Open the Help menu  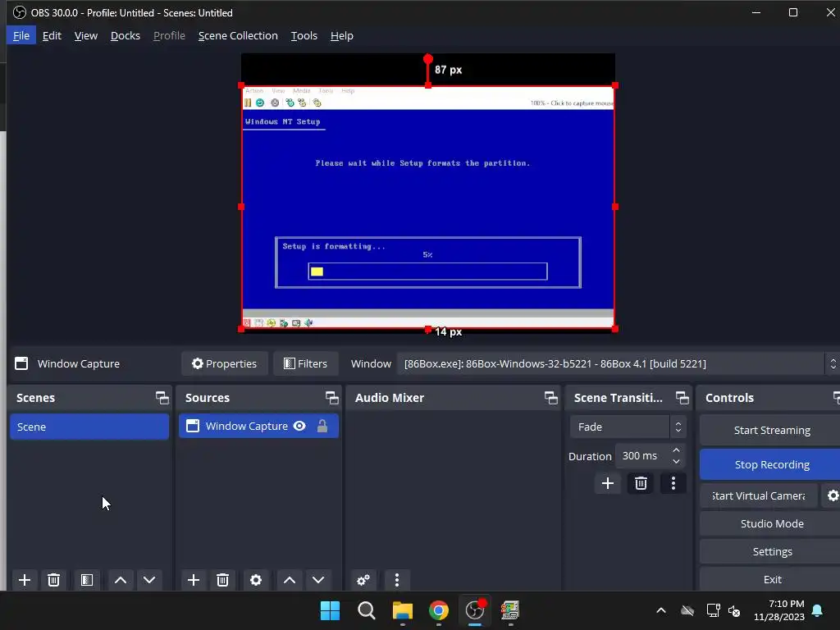(x=342, y=35)
